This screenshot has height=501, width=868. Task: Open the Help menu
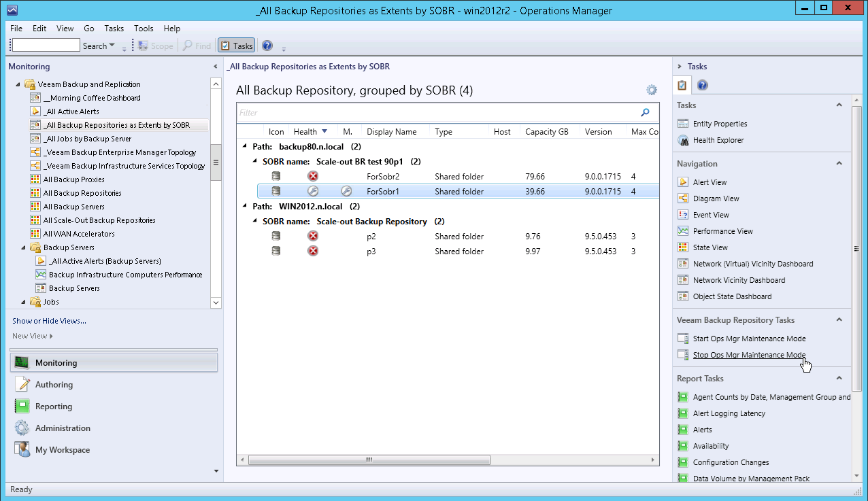(x=172, y=29)
